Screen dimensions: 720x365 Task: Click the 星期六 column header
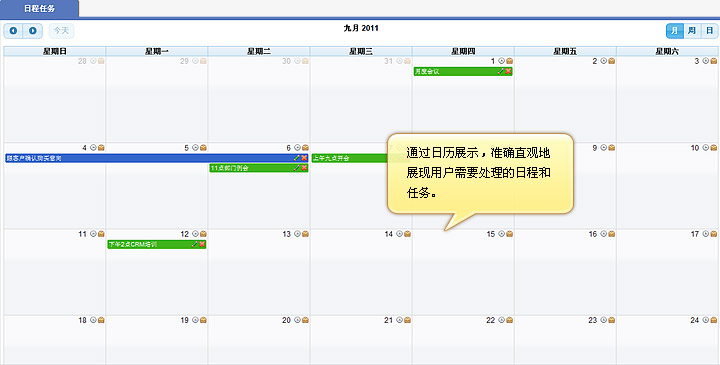tap(667, 51)
